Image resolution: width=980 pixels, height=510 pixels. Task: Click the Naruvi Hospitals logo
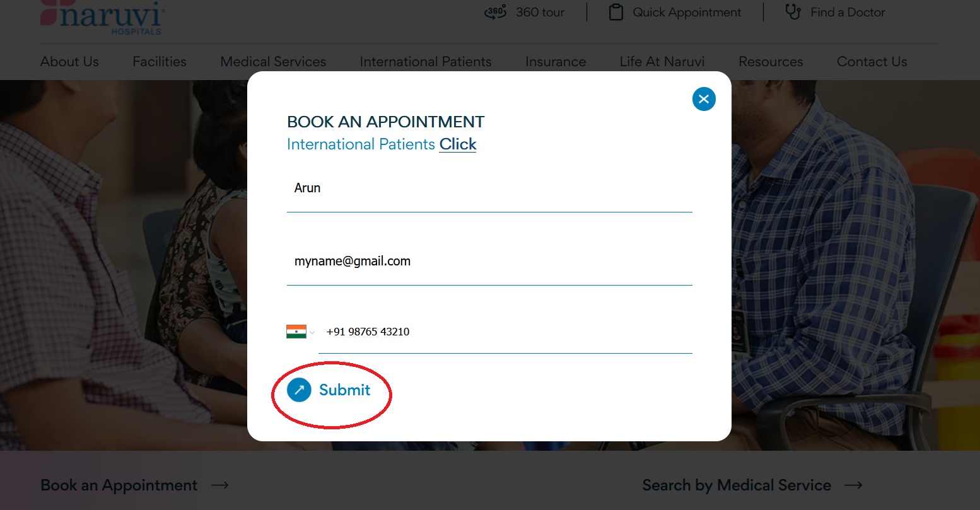[102, 18]
